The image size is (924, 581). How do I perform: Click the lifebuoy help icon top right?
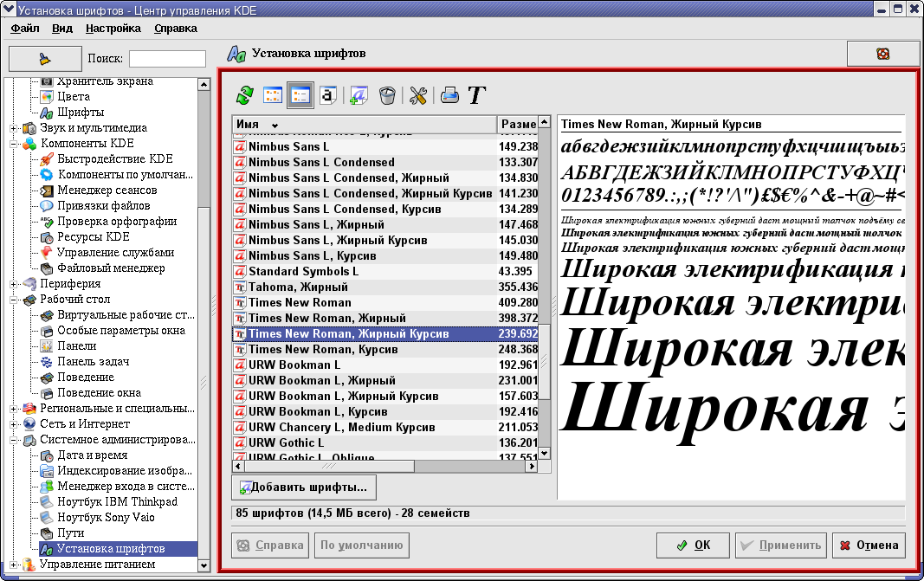(882, 54)
